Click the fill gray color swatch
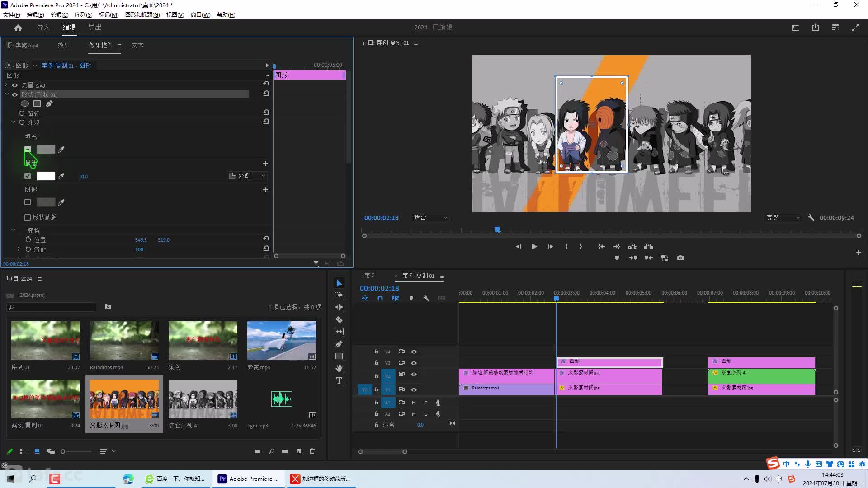This screenshot has height=488, width=868. tap(46, 149)
